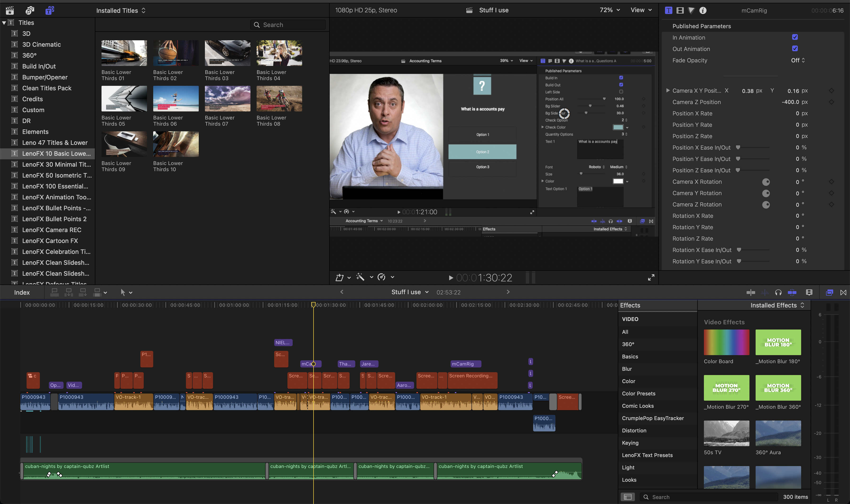Choose the Blur effects category

pos(627,369)
